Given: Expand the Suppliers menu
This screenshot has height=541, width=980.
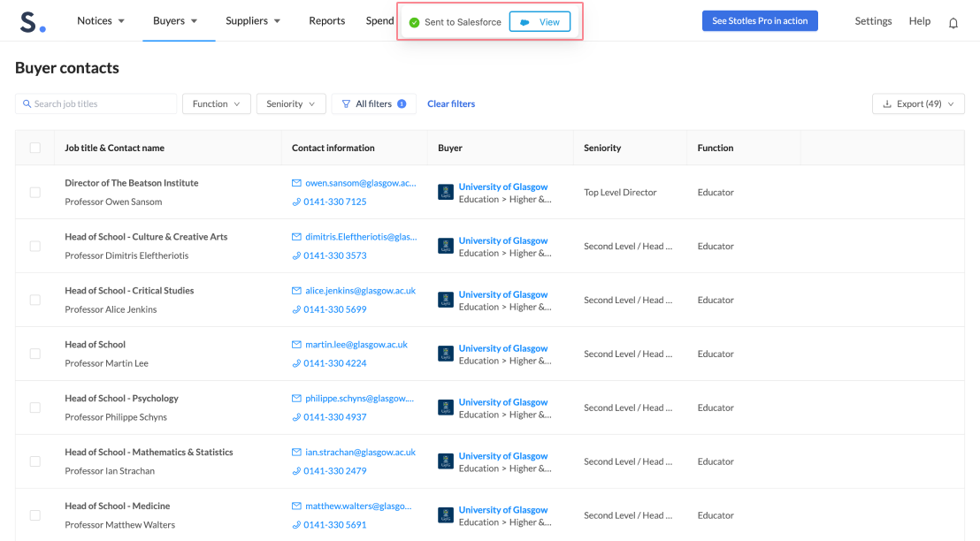Looking at the screenshot, I should (x=253, y=20).
